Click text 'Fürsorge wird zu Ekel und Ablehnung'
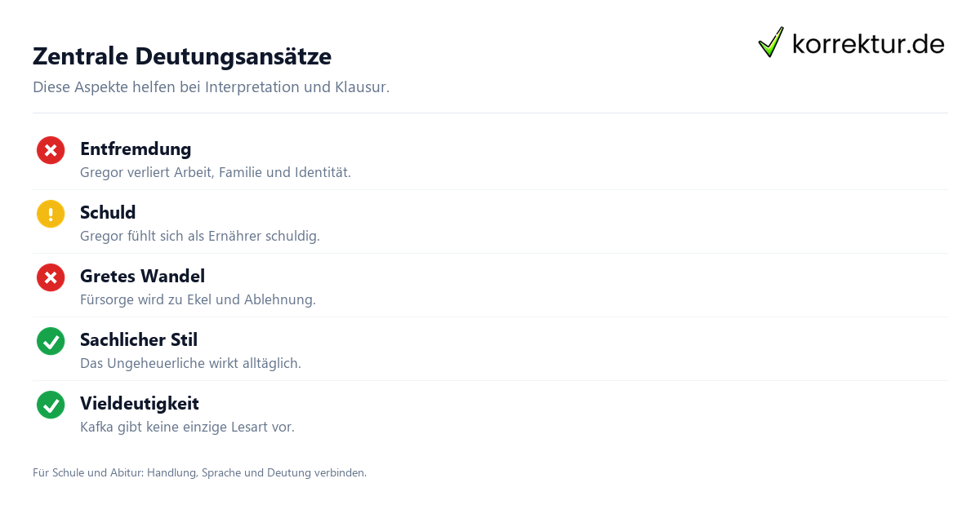 point(198,300)
